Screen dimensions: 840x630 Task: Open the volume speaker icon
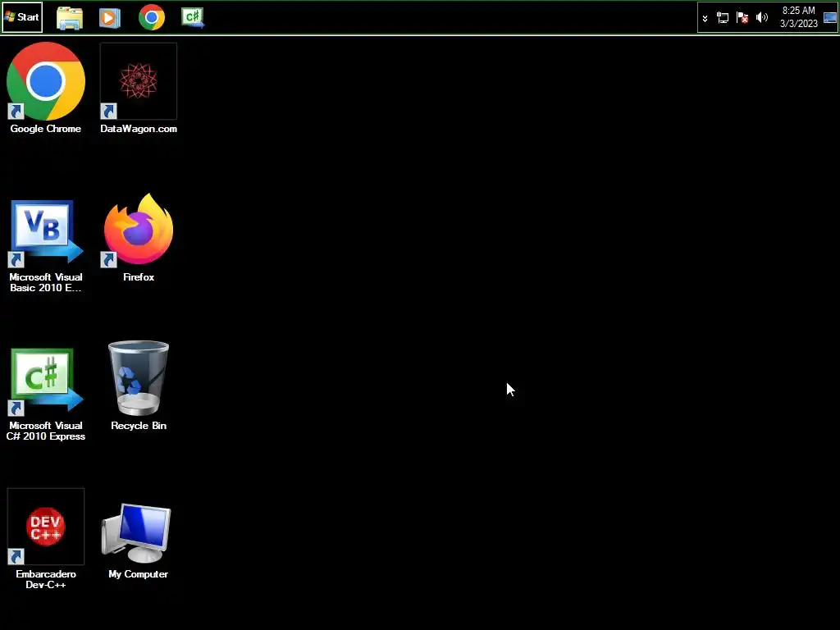coord(762,18)
